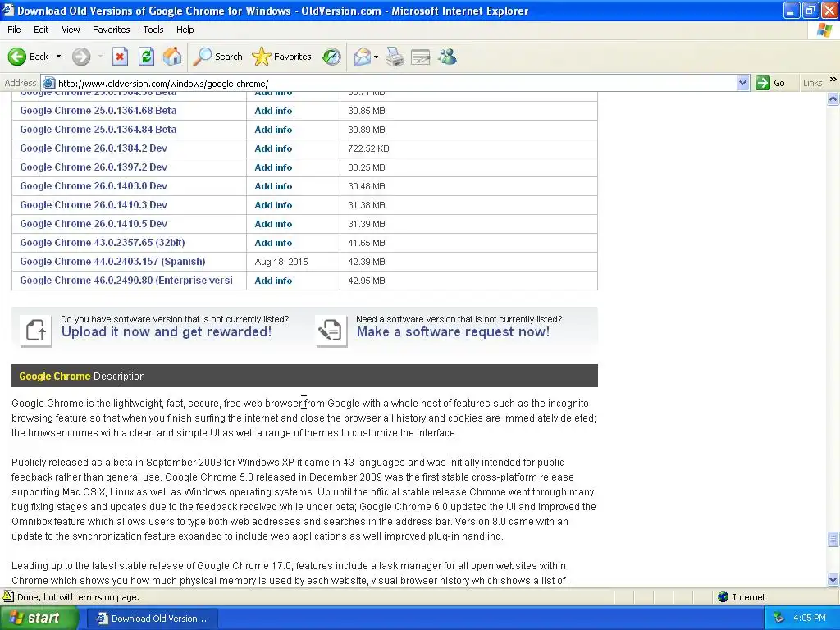Open Google Chrome 25.0.1364.68 Beta link
Image resolution: width=840 pixels, height=630 pixels.
pyautogui.click(x=98, y=111)
